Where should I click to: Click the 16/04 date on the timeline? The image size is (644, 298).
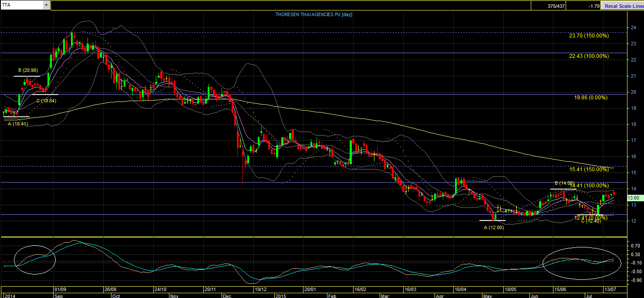pos(460,289)
